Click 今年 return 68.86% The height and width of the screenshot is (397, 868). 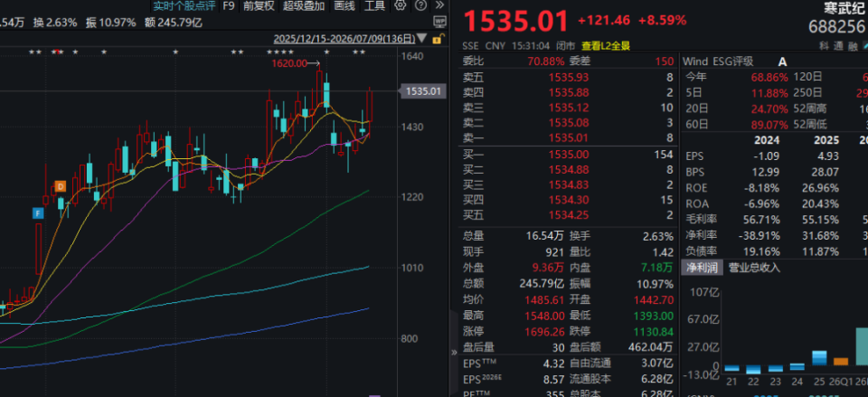(769, 77)
